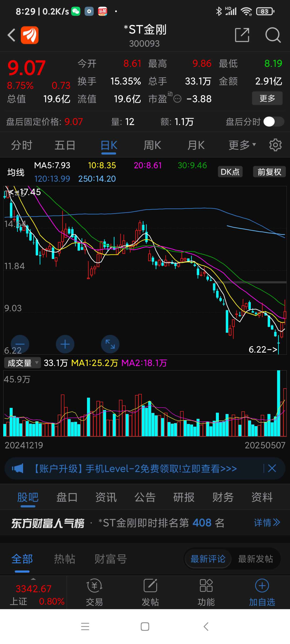Tap stock title *ST金刚 300093
The image size is (290, 644).
pyautogui.click(x=145, y=35)
